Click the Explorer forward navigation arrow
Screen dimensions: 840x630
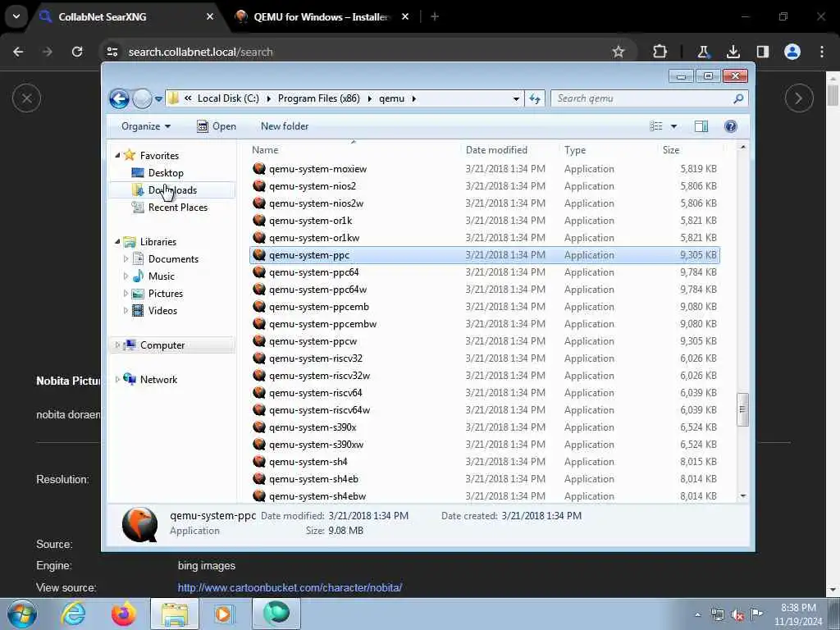tap(142, 98)
